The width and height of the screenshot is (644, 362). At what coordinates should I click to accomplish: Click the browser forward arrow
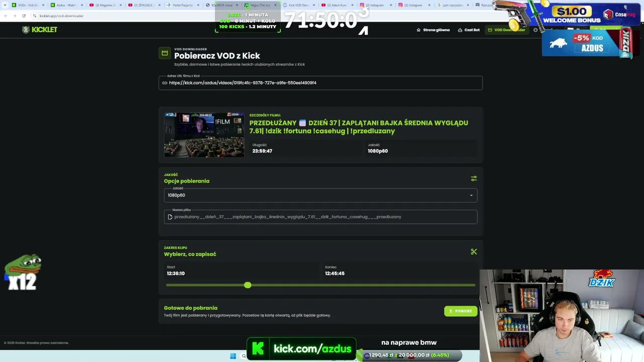(15, 16)
